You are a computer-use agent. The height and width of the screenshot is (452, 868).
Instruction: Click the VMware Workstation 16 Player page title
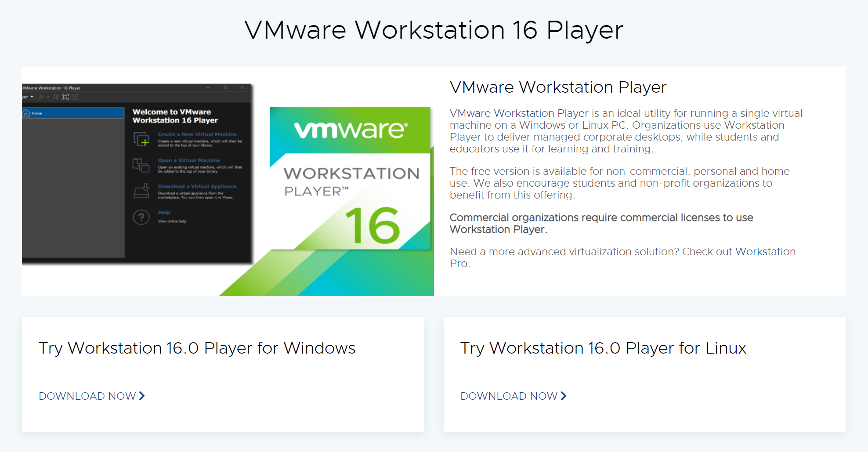click(x=434, y=30)
